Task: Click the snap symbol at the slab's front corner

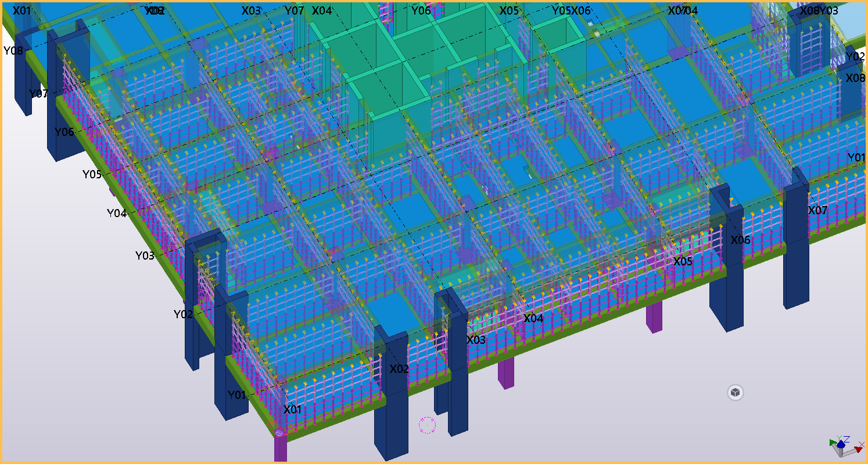Action: pyautogui.click(x=279, y=433)
